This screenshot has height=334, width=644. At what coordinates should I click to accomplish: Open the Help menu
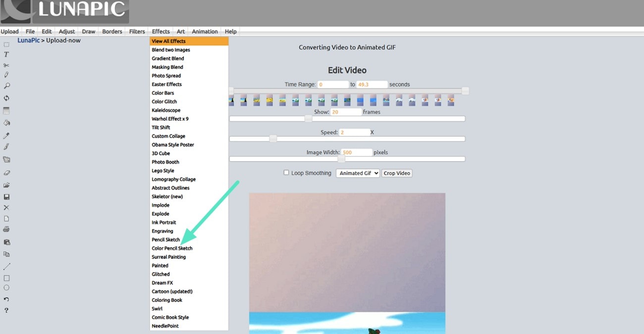(231, 31)
